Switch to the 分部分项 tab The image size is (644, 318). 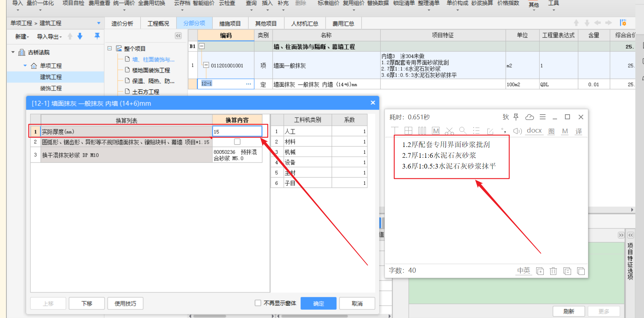click(x=194, y=23)
